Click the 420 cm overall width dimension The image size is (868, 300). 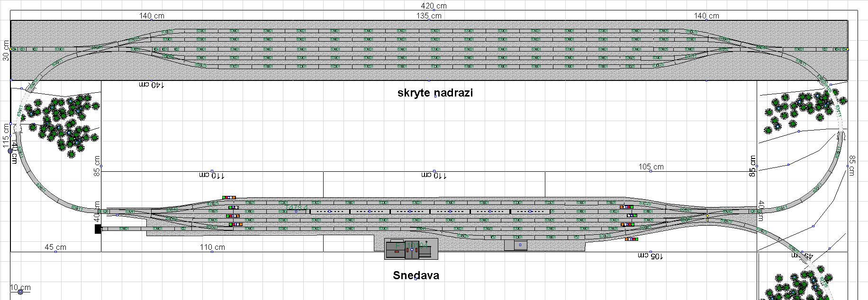point(434,6)
